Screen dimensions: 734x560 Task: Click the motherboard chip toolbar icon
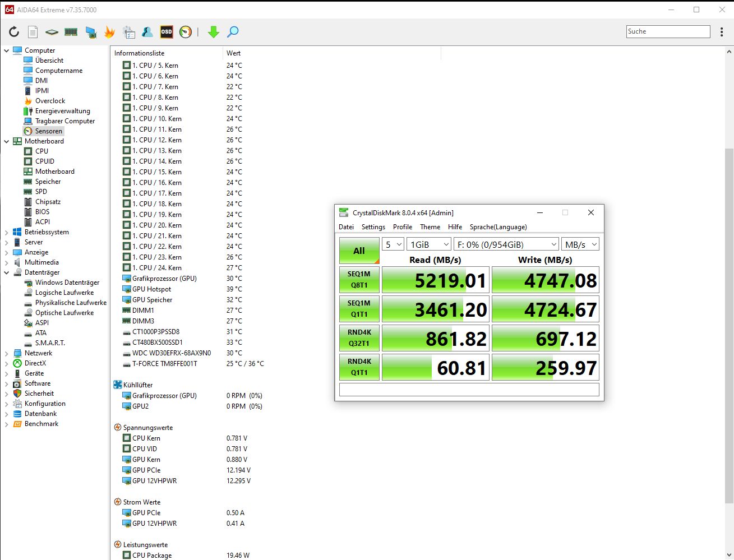[x=52, y=32]
